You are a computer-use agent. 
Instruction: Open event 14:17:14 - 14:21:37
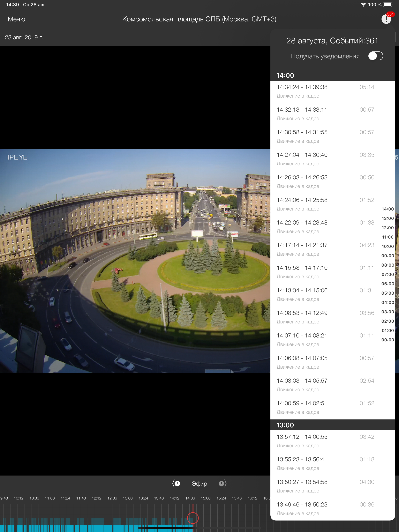(x=333, y=250)
